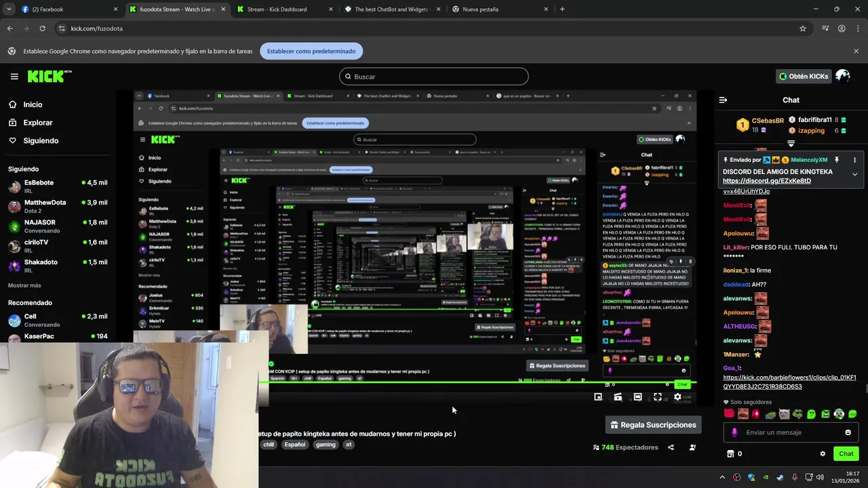Click the purple microphone icon in chat input

pyautogui.click(x=734, y=432)
